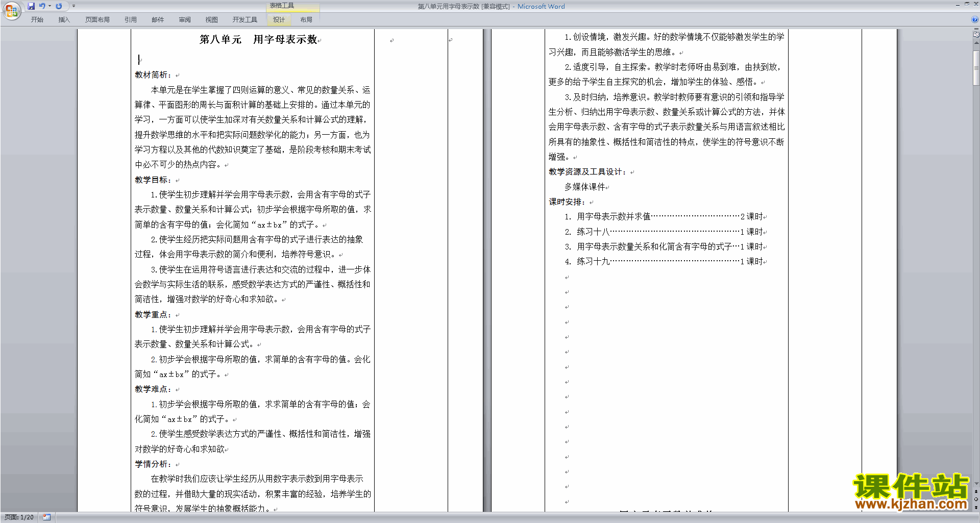Select the 邮件 ribbon tab

[158, 20]
